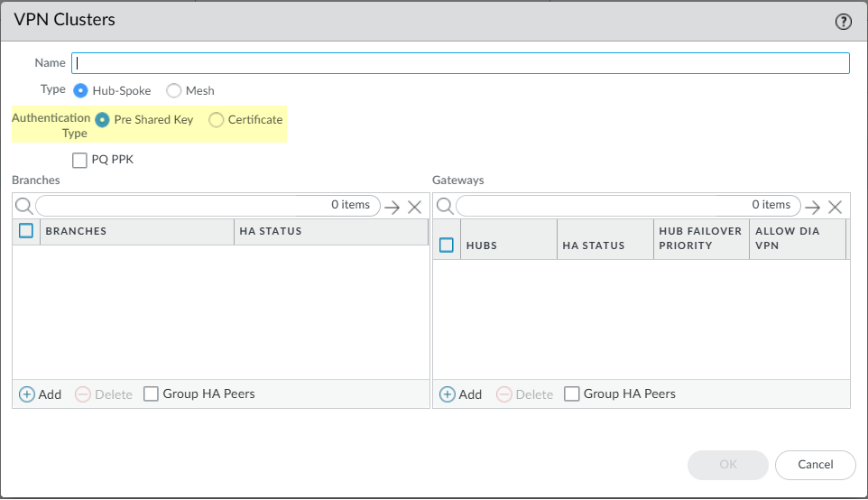Cancel the VPN Clusters dialog
Image resolution: width=868 pixels, height=500 pixels.
click(815, 464)
